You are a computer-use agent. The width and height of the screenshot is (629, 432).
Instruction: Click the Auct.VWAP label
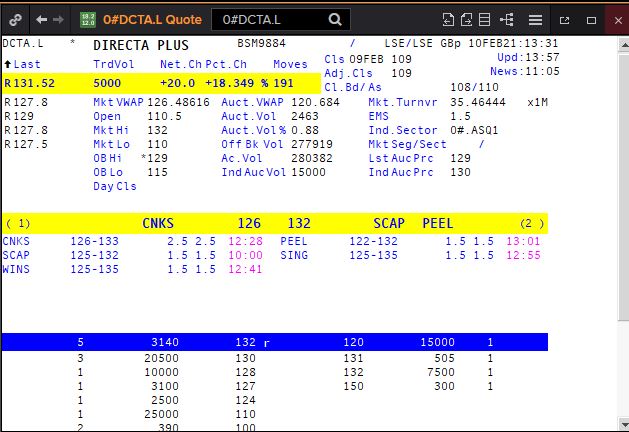tap(252, 102)
